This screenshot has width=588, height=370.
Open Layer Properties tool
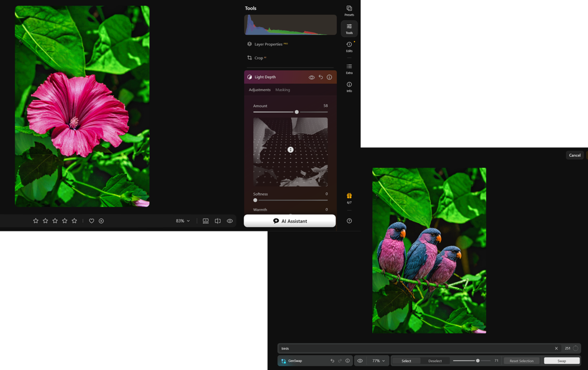coord(268,44)
